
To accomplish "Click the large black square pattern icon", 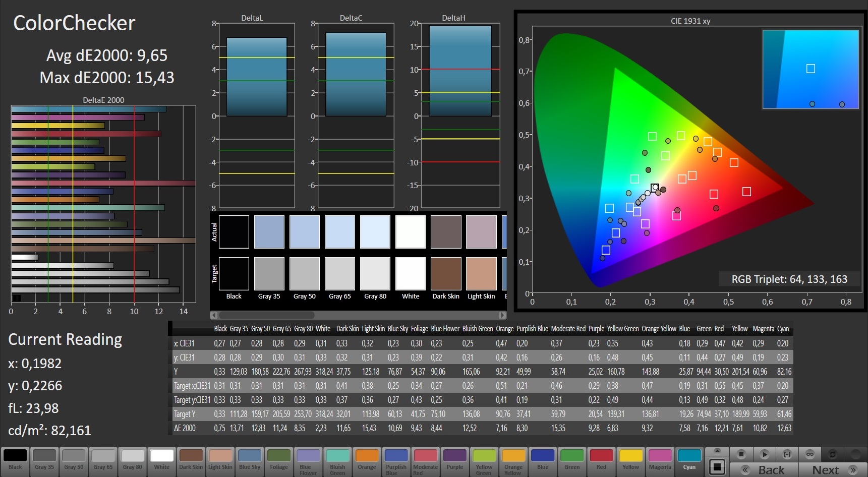I will (717, 466).
